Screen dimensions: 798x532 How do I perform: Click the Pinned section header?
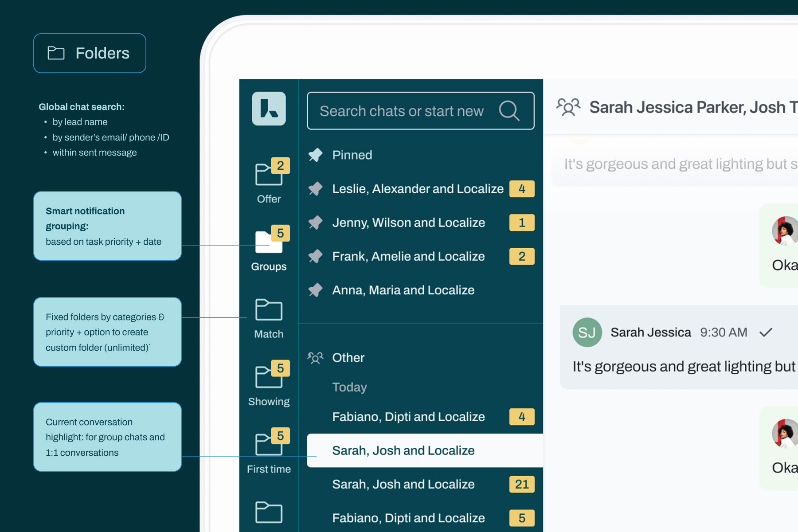pos(352,155)
